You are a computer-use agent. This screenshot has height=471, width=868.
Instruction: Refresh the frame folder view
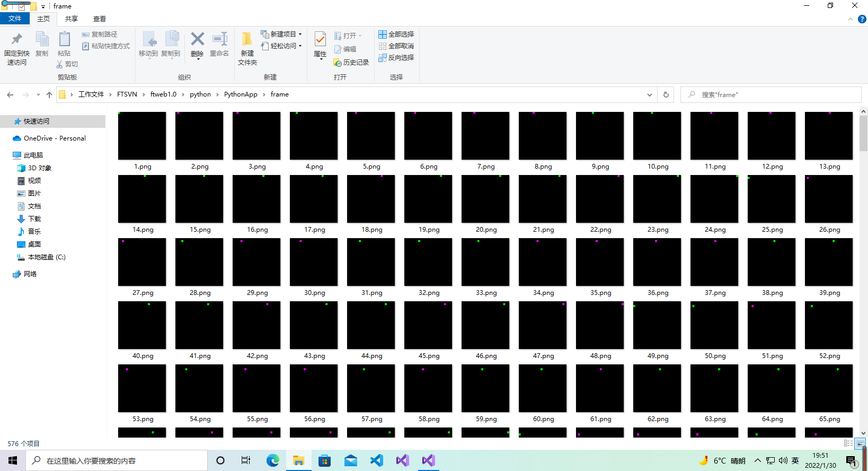pyautogui.click(x=666, y=95)
